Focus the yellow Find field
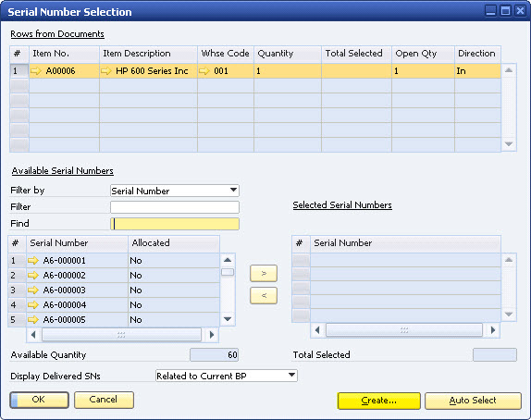This screenshot has height=420, width=531. point(175,224)
